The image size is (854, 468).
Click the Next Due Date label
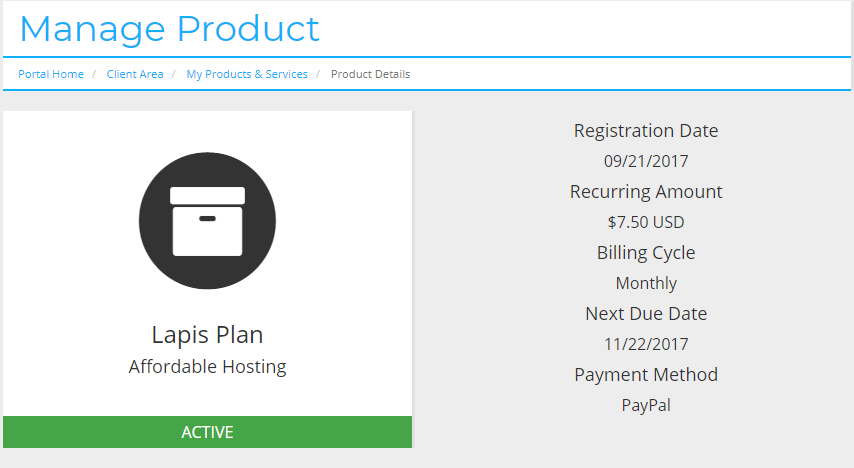tap(646, 314)
